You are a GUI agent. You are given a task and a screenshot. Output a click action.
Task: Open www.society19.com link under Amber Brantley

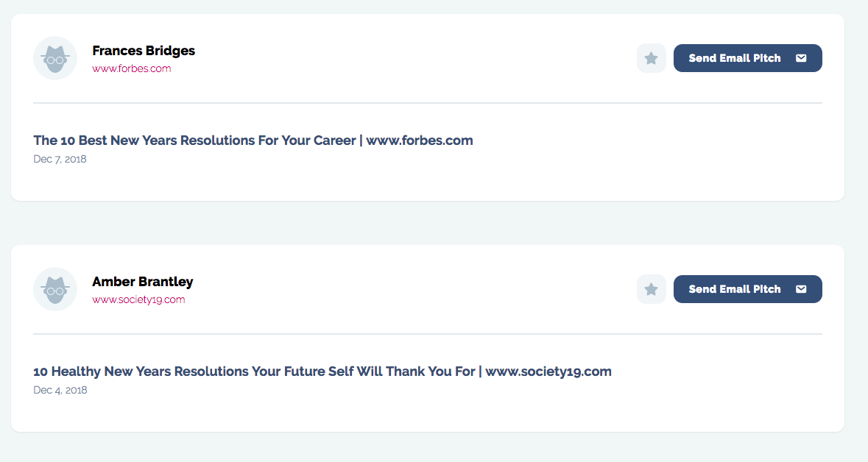click(138, 299)
